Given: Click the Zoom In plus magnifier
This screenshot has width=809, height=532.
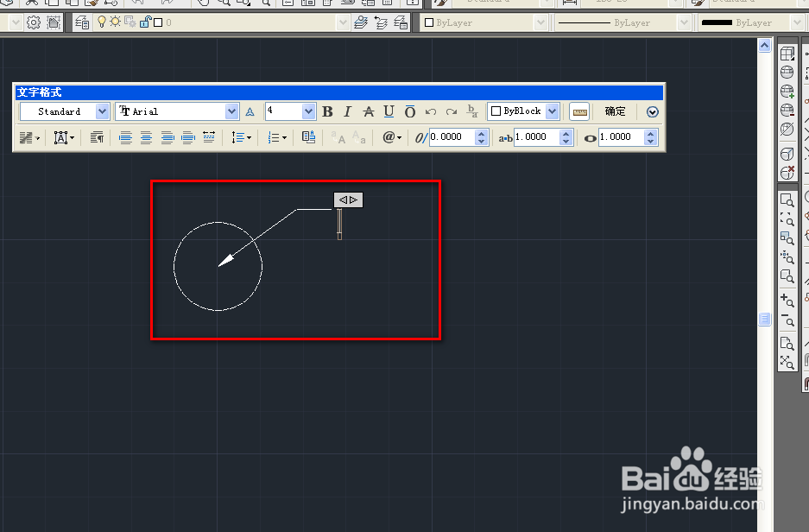Looking at the screenshot, I should [787, 300].
